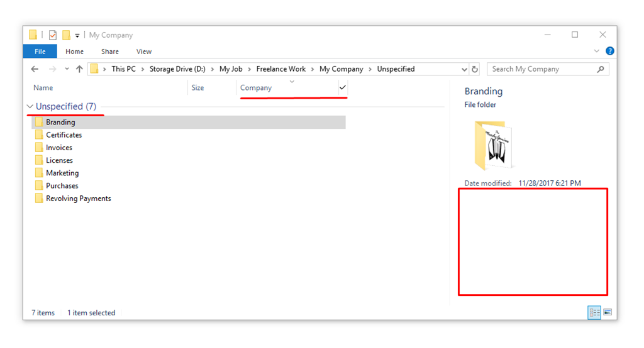Open the address bar history dropdown
Viewport: 644px width, 348px height.
pos(464,69)
